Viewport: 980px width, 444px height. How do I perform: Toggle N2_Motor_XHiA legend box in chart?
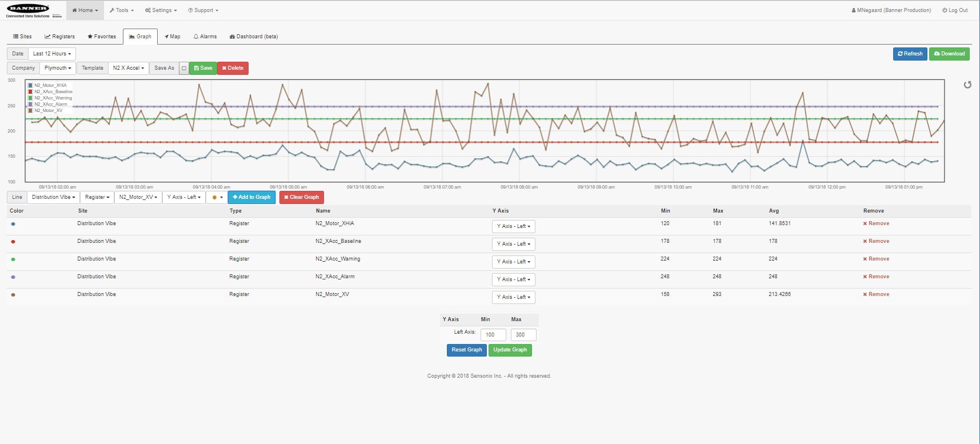pos(30,85)
